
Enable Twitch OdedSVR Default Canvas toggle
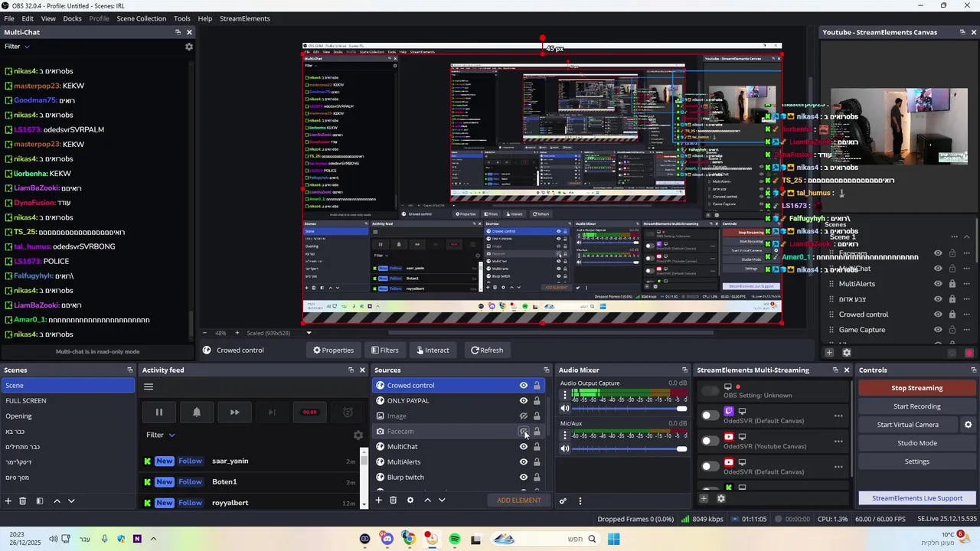coord(710,416)
